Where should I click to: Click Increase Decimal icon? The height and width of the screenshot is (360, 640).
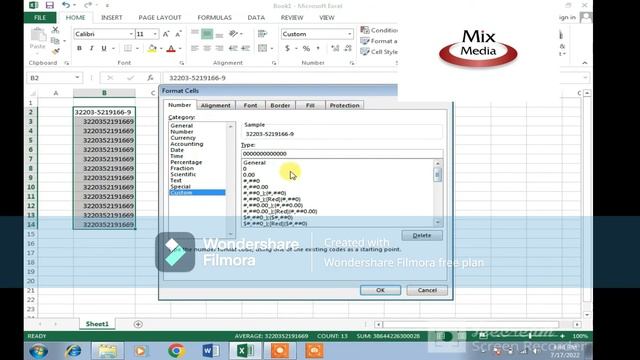coord(335,49)
